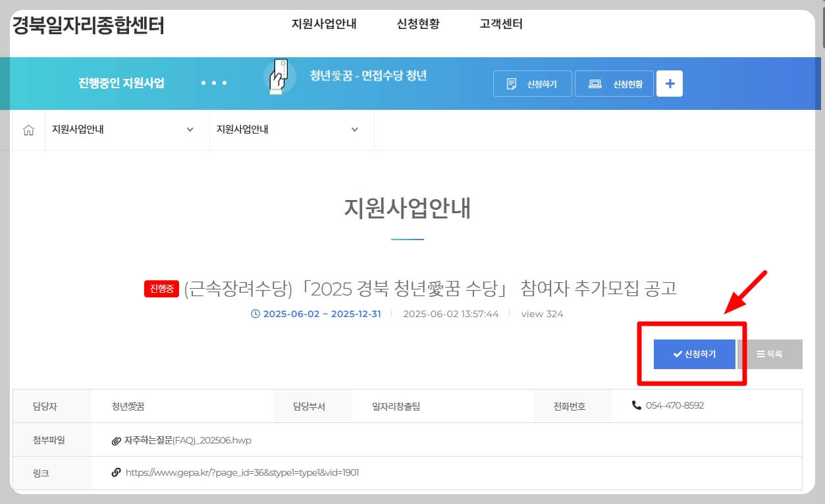Expand the second 지원사업안내 dropdown chevron
This screenshot has height=504, width=825.
click(355, 129)
